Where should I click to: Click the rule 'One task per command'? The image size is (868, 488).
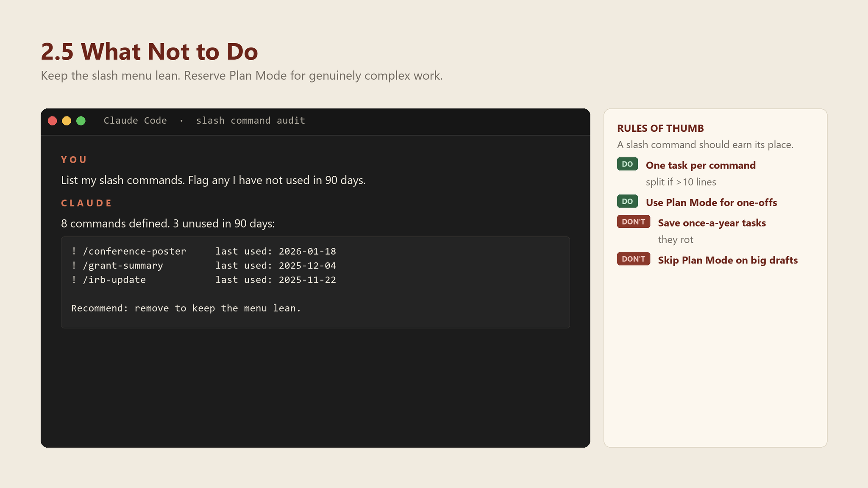click(701, 165)
